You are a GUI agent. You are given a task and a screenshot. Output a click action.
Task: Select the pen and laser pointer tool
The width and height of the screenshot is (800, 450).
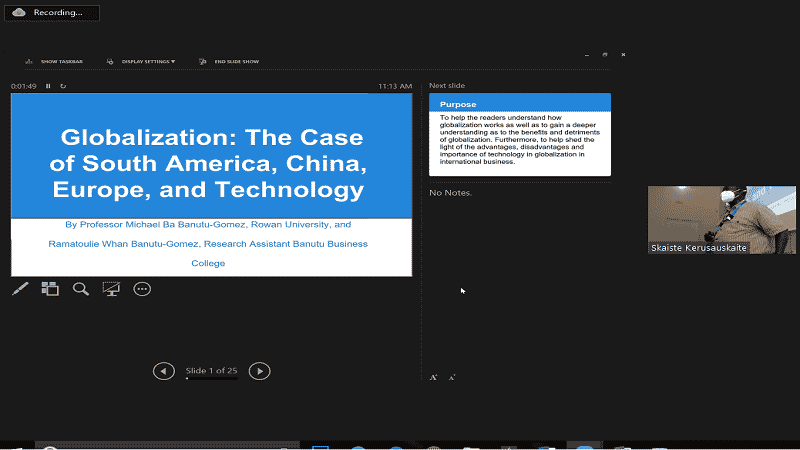tap(20, 289)
